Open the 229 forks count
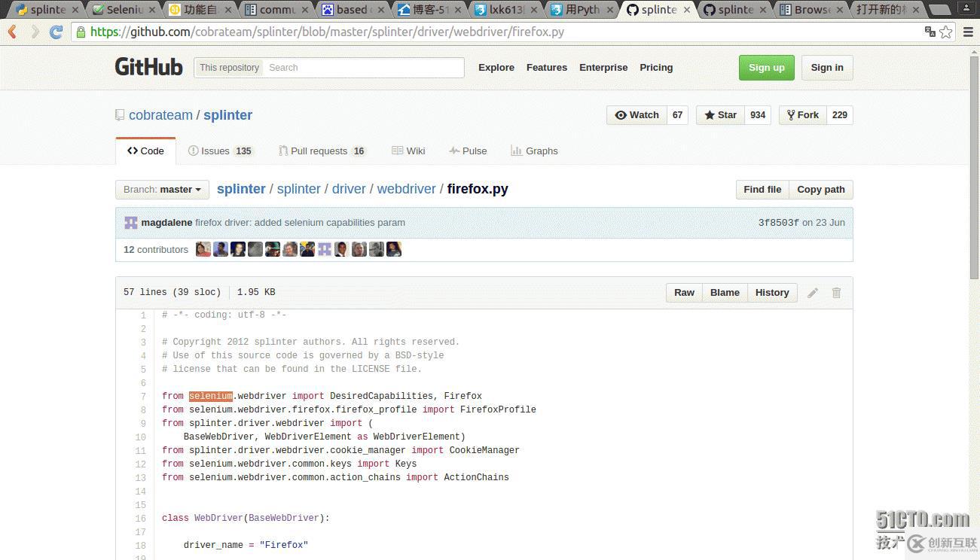This screenshot has width=980, height=560. click(x=840, y=115)
